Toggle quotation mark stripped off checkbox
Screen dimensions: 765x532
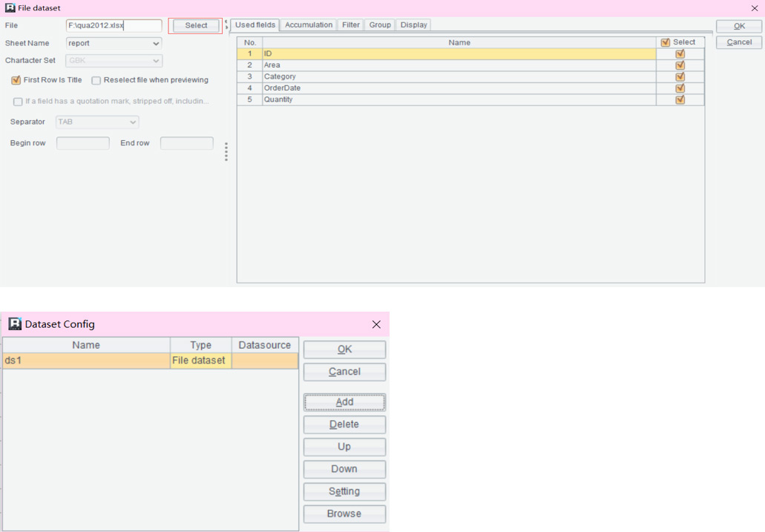pos(18,102)
